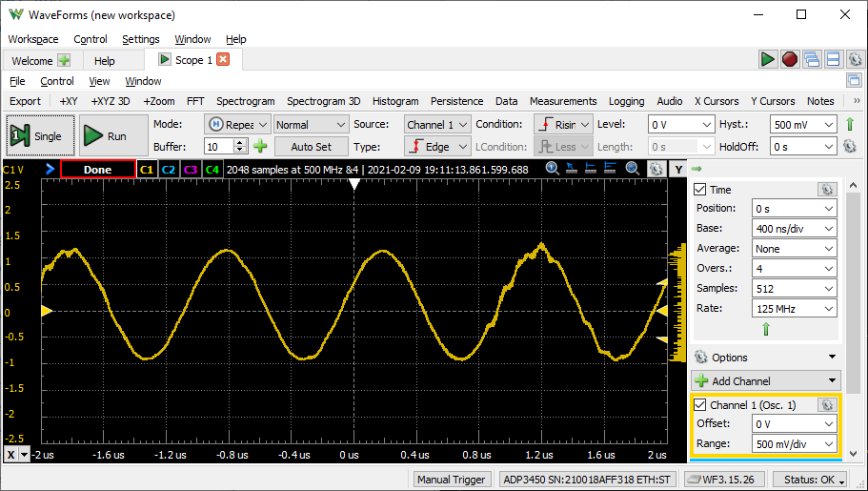Screen dimensions: 868x491
Task: Click the red stop-all icon in tab bar
Action: [x=789, y=59]
